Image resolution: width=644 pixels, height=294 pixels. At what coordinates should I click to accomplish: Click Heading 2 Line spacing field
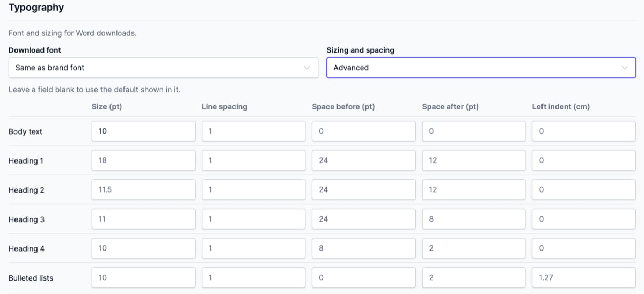tap(254, 189)
